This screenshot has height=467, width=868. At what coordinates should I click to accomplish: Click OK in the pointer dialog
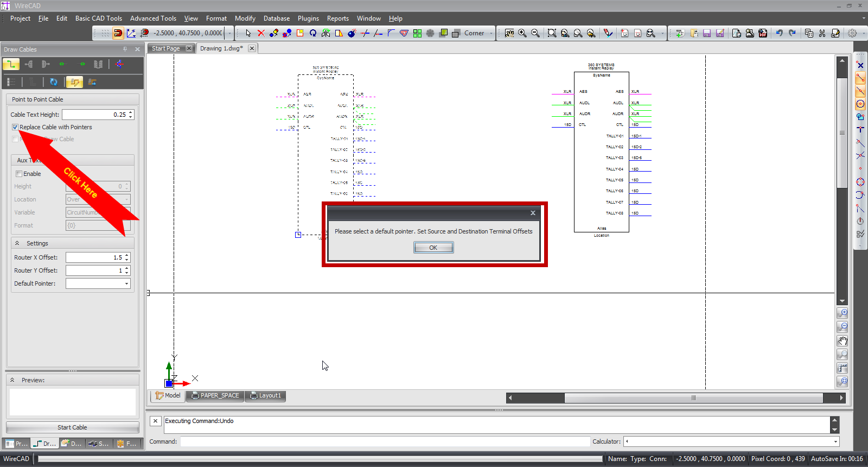[x=433, y=248]
